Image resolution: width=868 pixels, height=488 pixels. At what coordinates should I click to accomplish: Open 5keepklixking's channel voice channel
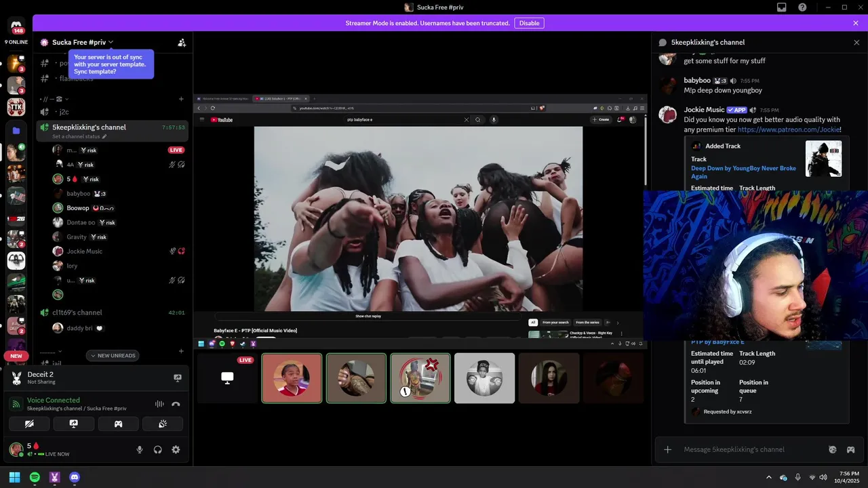pyautogui.click(x=90, y=127)
